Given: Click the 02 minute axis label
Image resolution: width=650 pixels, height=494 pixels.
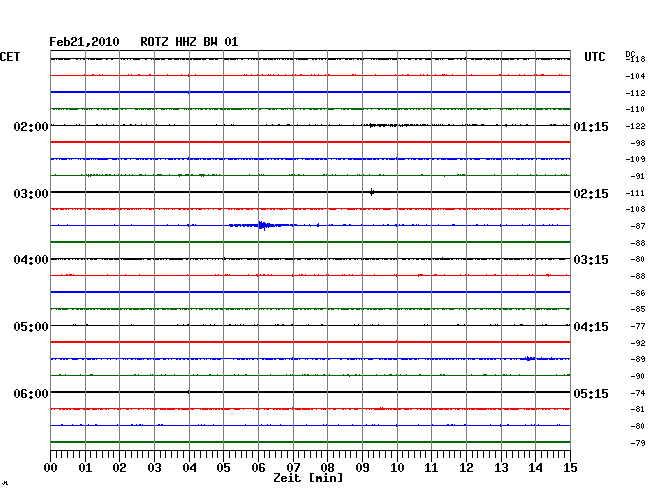Looking at the screenshot, I should 119,468.
